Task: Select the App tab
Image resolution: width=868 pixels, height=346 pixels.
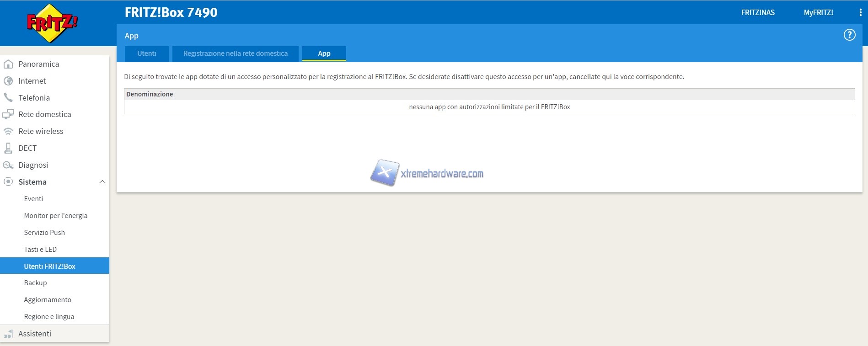Action: 324,53
